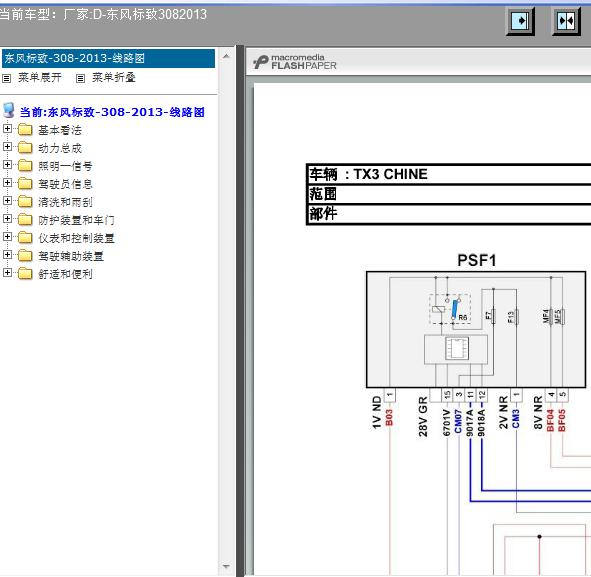
Task: Click the 1V ND connector label
Action: (x=377, y=412)
